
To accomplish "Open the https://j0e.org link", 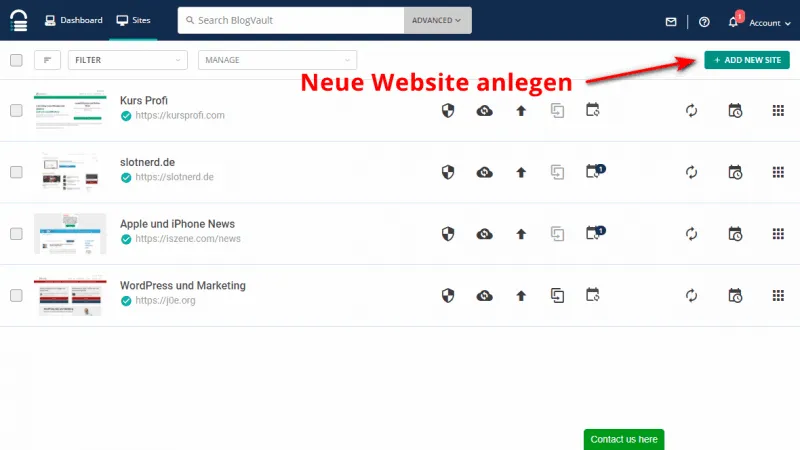I will (165, 301).
